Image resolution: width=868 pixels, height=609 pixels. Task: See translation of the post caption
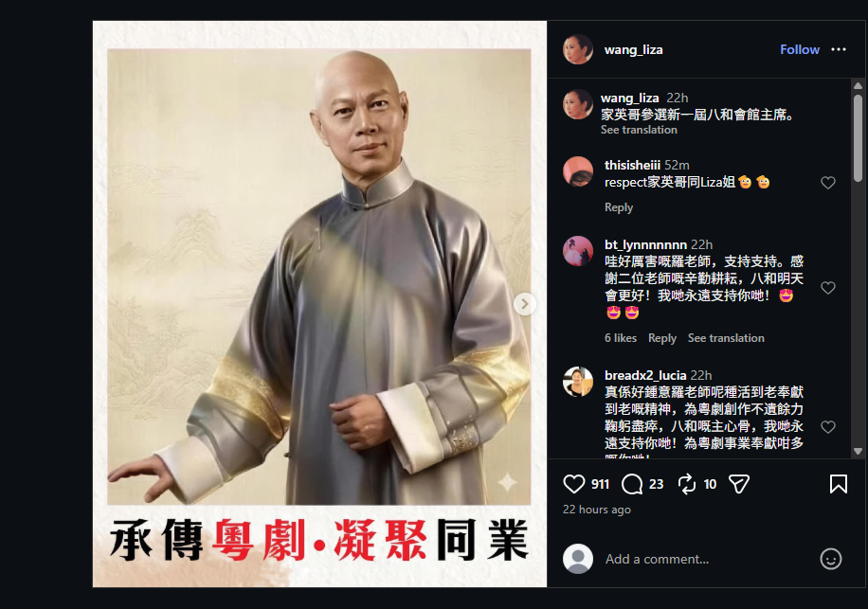point(639,130)
